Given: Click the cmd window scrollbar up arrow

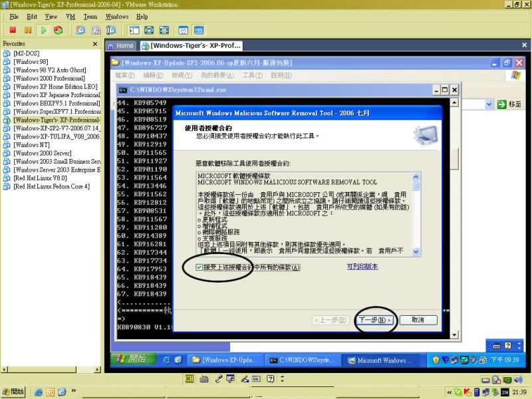Looking at the screenshot, I should pyautogui.click(x=454, y=102).
